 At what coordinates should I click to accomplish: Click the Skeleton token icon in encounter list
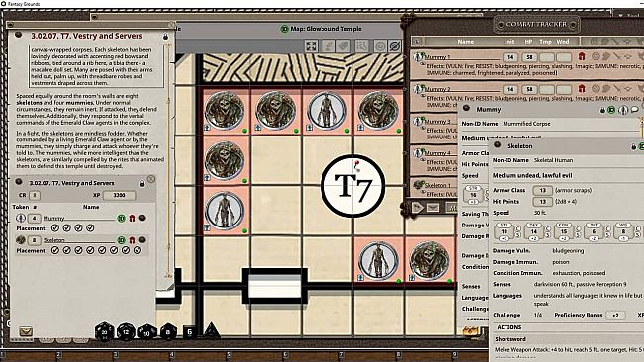[x=21, y=240]
